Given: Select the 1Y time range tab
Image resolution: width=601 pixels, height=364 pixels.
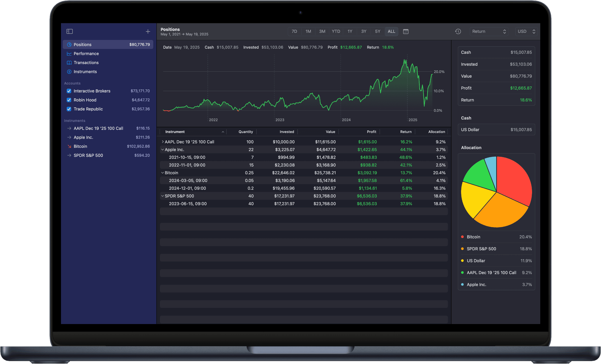Looking at the screenshot, I should [350, 31].
